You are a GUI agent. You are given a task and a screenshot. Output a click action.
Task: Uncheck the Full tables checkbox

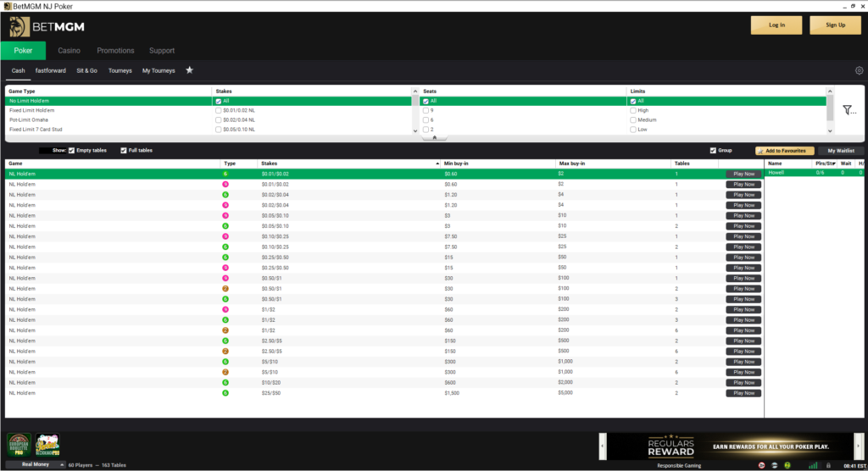click(x=124, y=151)
